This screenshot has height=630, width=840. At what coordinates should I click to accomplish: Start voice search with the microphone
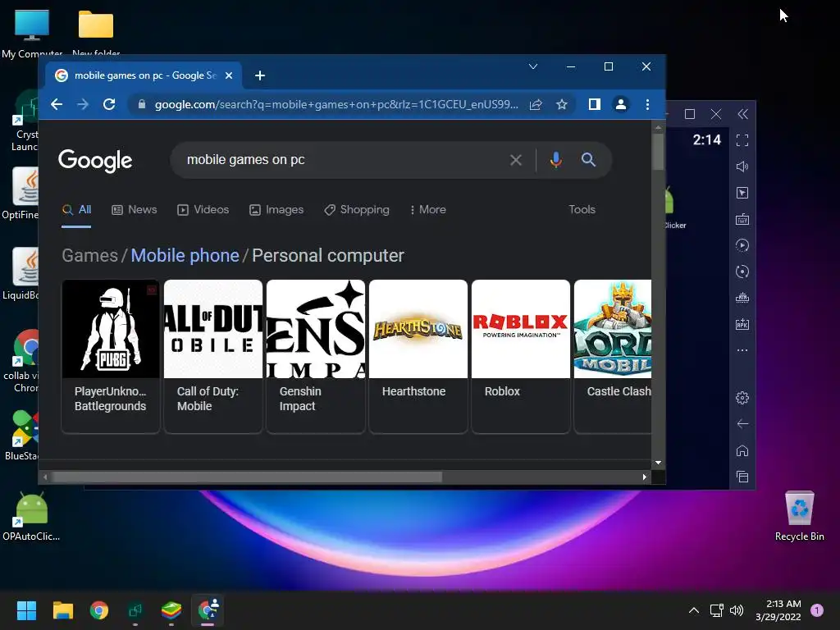click(x=556, y=160)
